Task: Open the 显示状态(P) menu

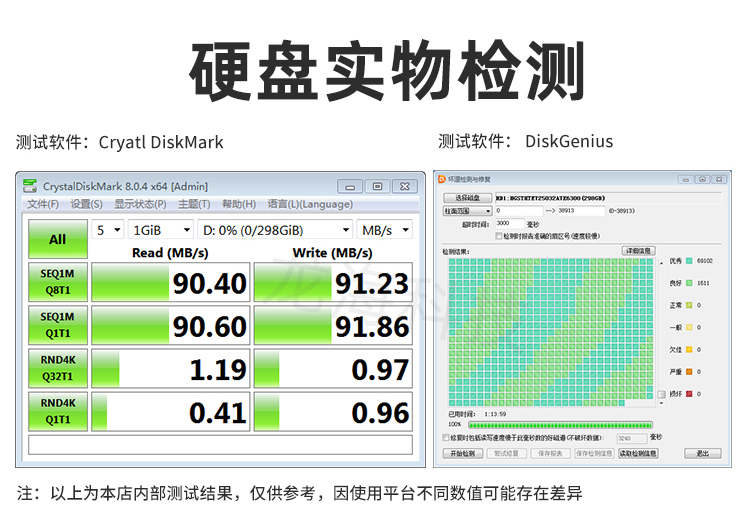Action: [140, 204]
